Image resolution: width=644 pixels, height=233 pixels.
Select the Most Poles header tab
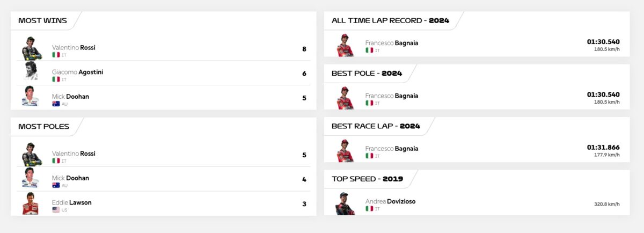pyautogui.click(x=43, y=127)
